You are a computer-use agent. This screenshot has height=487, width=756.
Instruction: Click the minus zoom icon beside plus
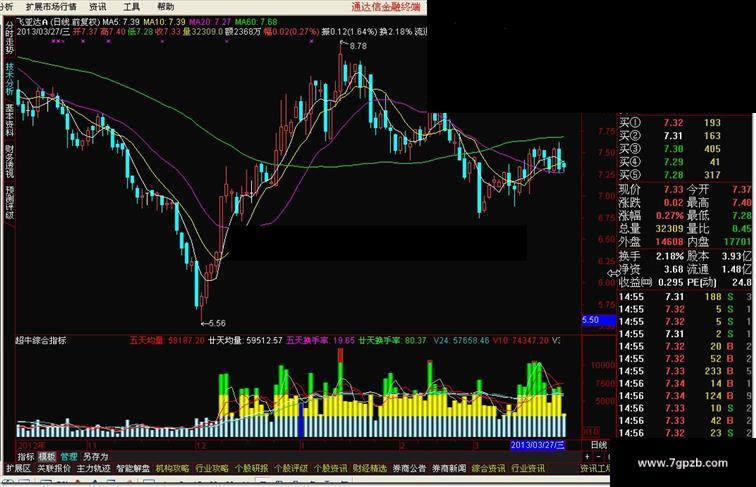pos(599,456)
